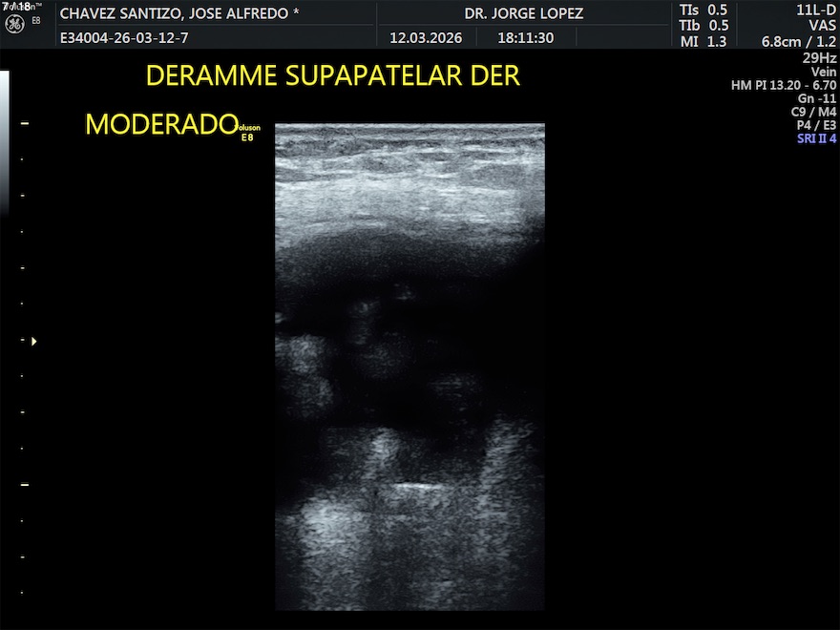Image resolution: width=840 pixels, height=630 pixels.
Task: Click the GE logo icon
Action: coord(14,23)
